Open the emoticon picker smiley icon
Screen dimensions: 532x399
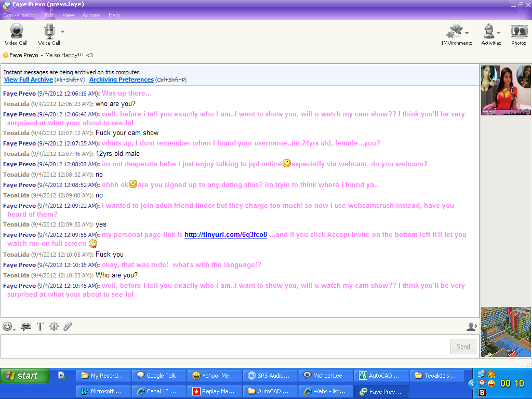(8, 326)
